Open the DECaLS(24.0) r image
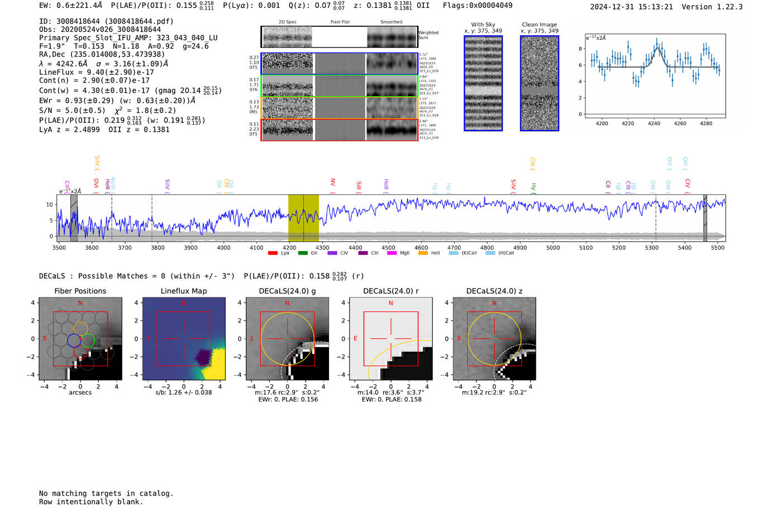The width and height of the screenshot is (782, 532). (391, 339)
